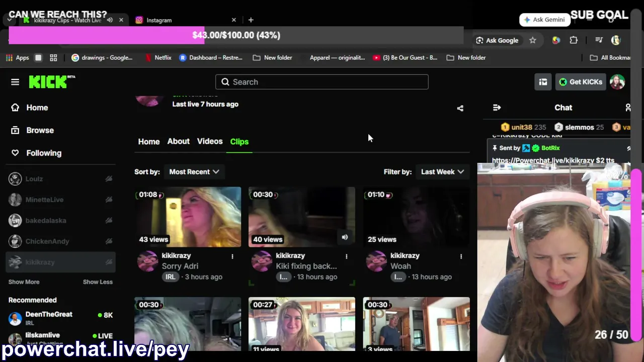Click the Browse icon in the sidebar
644x362 pixels.
(x=15, y=130)
